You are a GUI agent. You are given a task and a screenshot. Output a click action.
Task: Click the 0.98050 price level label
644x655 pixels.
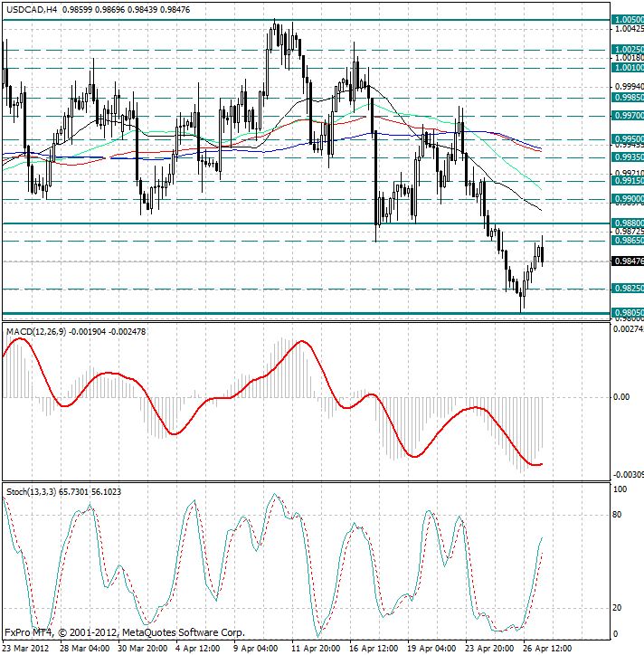tap(628, 312)
